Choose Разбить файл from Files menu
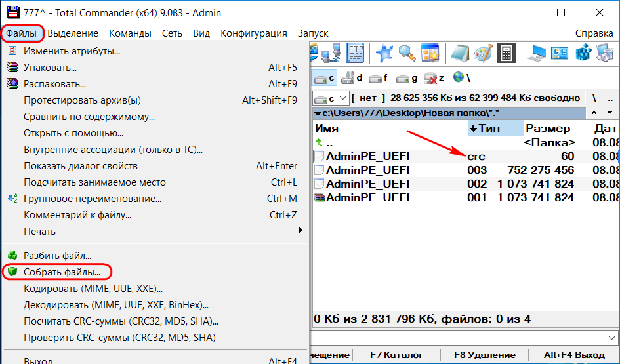Image resolution: width=620 pixels, height=364 pixels. (57, 255)
